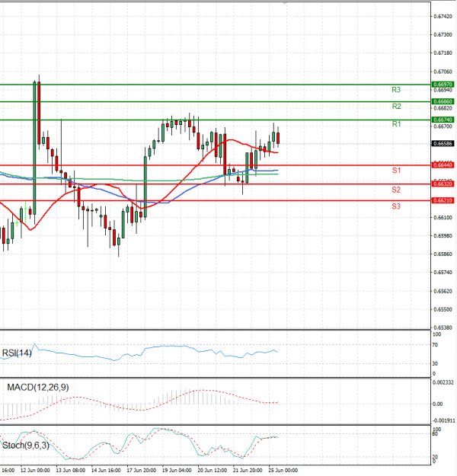Select the 0.66210 support price tag
Image resolution: width=457 pixels, height=476 pixels.
443,200
